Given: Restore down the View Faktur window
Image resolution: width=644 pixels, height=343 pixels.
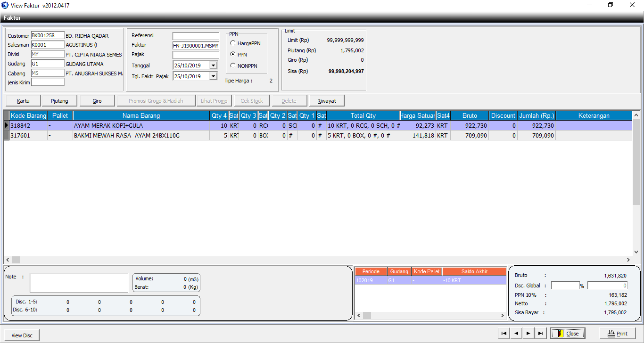Looking at the screenshot, I should point(611,5).
